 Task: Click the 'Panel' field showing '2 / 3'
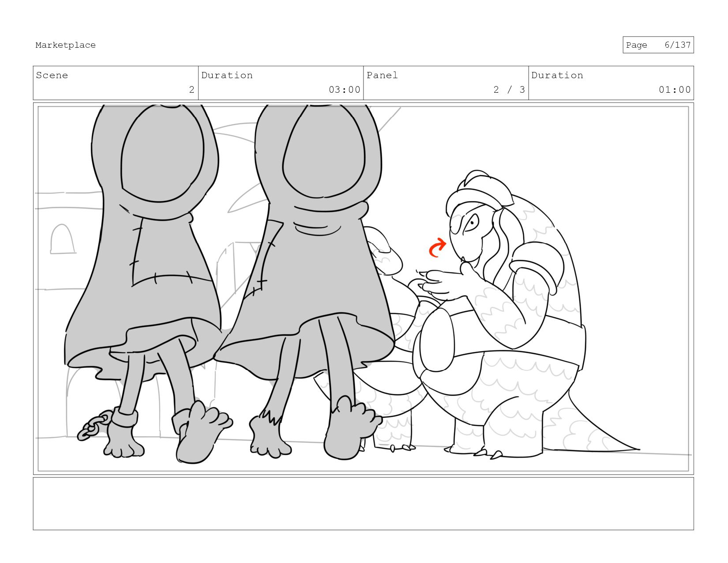pyautogui.click(x=446, y=83)
